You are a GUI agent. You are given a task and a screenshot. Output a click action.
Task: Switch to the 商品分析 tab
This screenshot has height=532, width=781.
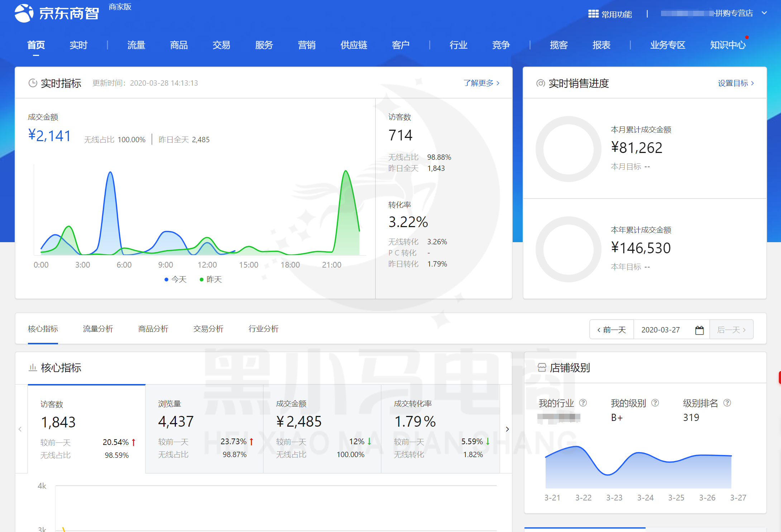pyautogui.click(x=153, y=329)
